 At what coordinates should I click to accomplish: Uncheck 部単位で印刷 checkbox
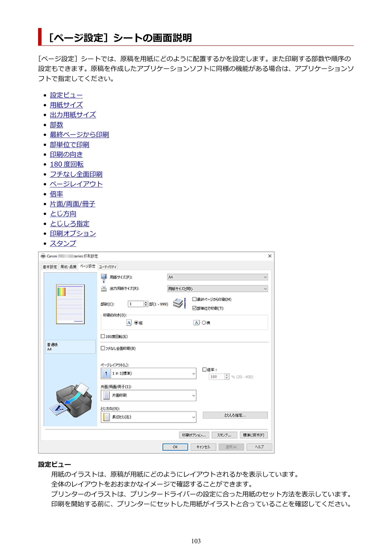194,308
